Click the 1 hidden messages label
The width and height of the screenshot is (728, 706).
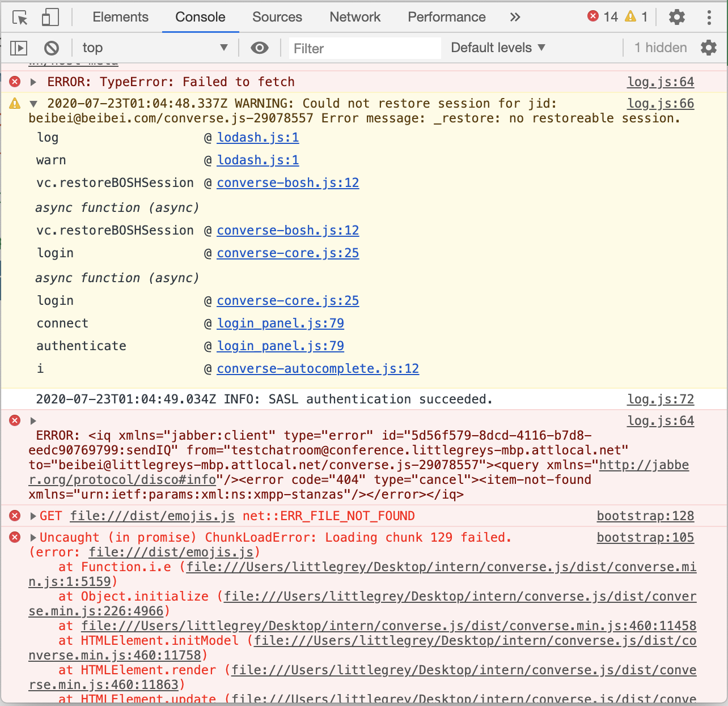click(661, 48)
